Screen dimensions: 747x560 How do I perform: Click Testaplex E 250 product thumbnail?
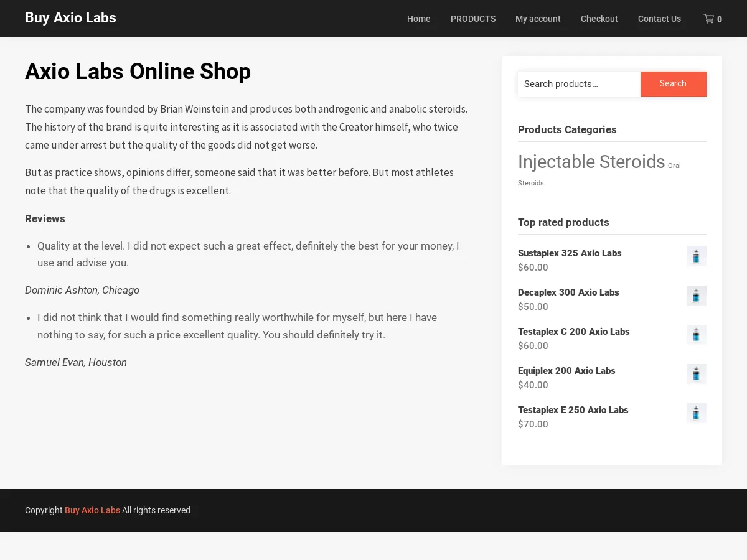click(x=696, y=413)
